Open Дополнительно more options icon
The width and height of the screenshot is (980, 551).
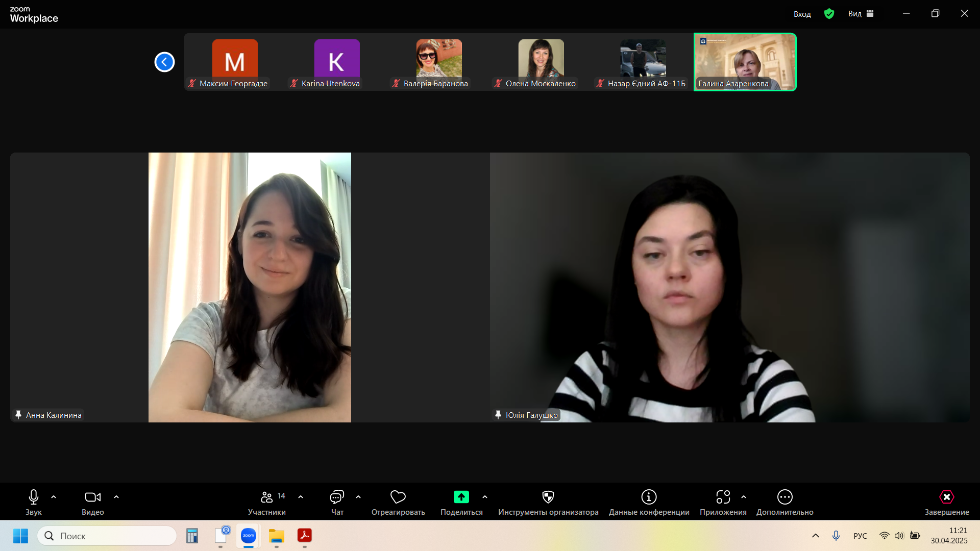click(785, 503)
